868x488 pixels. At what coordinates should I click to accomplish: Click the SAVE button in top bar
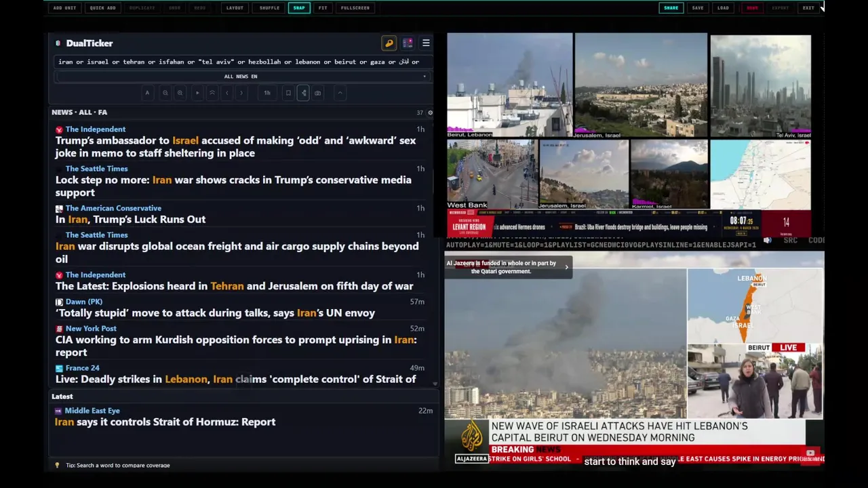(x=698, y=8)
